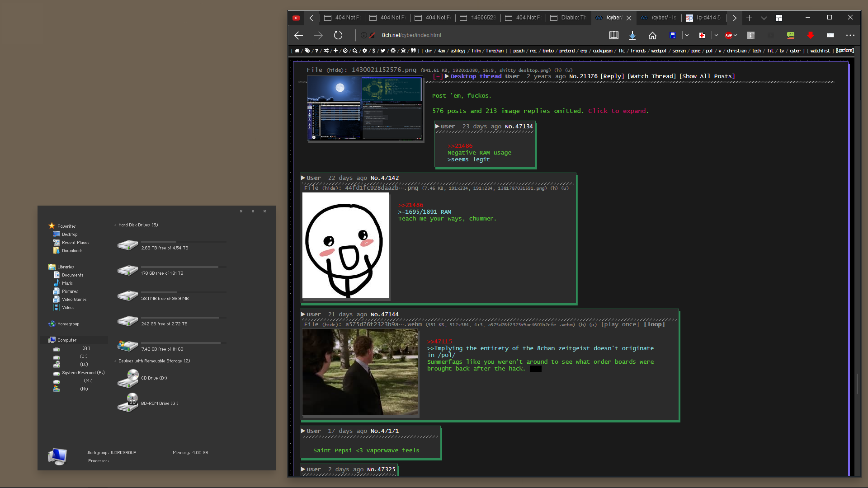Switch to the Diablo tab
Viewport: 868px width, 488px height.
click(x=568, y=18)
